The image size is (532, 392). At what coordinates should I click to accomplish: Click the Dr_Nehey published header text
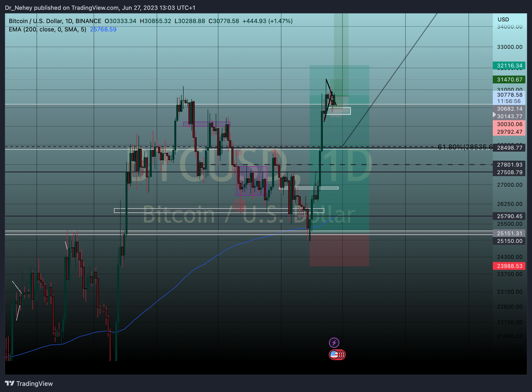[100, 8]
